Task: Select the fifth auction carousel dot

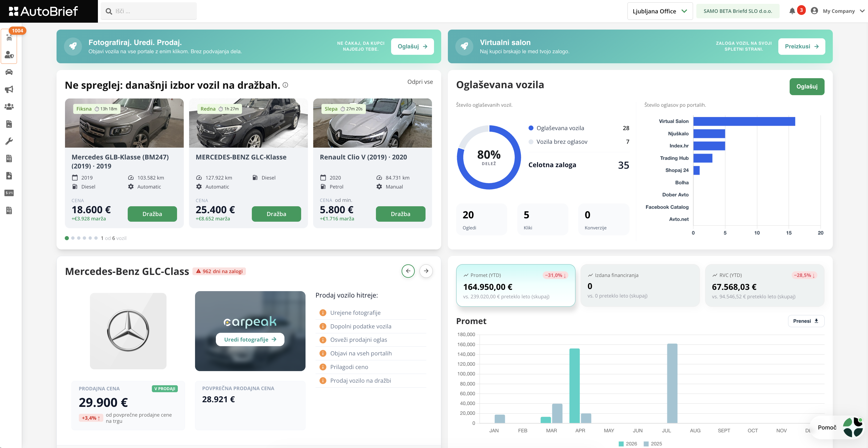Action: point(90,238)
